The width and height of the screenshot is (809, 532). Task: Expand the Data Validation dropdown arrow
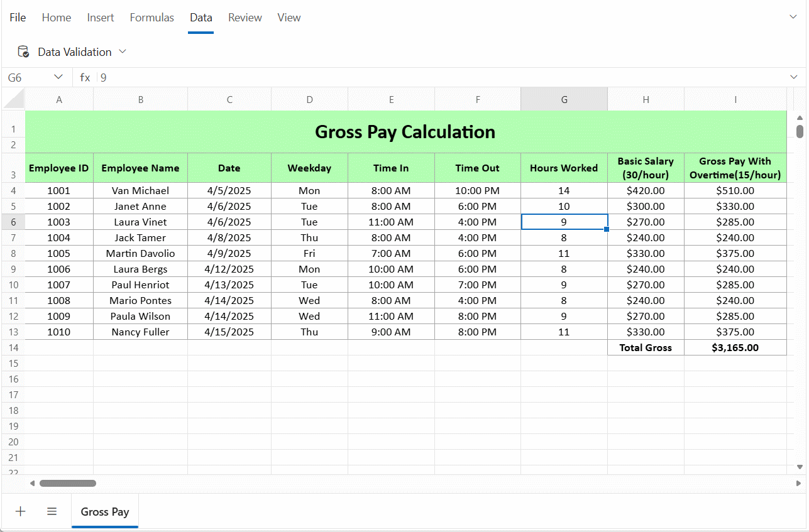coord(123,52)
